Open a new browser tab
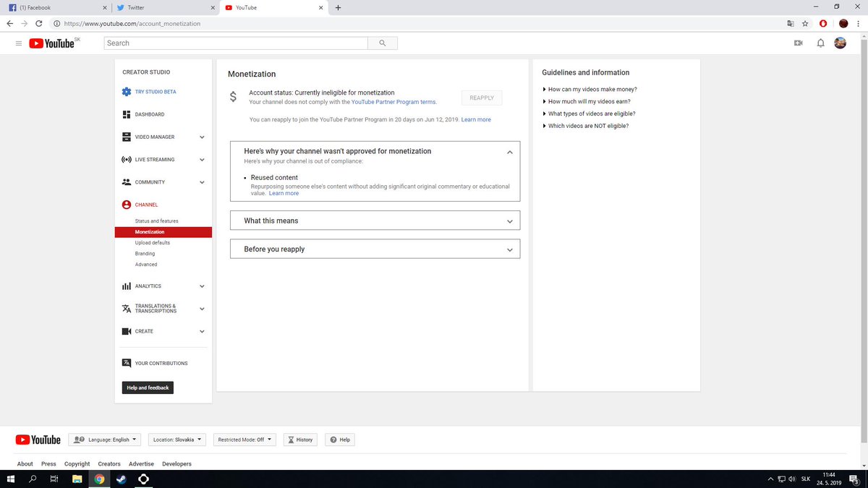 click(x=338, y=7)
